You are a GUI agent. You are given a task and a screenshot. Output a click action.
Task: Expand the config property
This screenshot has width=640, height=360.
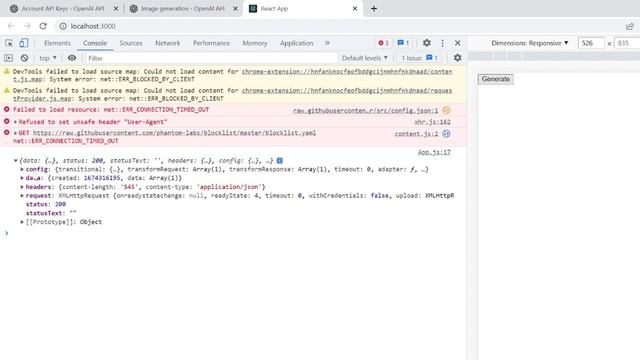coord(22,169)
